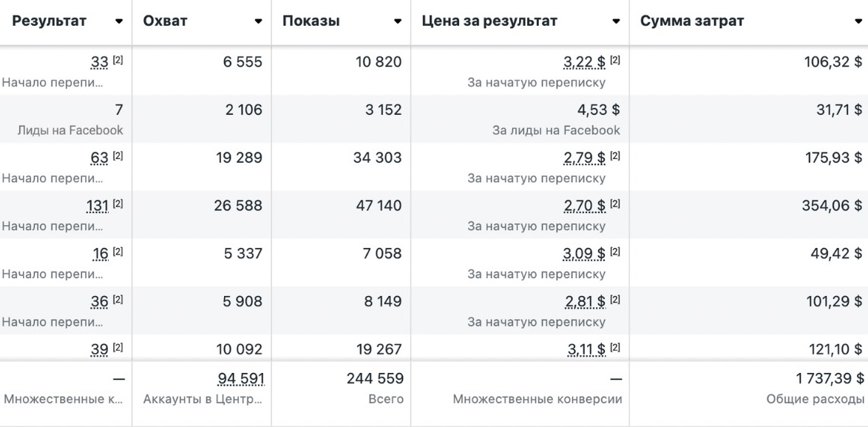The image size is (868, 427).
Task: Click the [2] footnote beside result 131
Action: (x=118, y=204)
